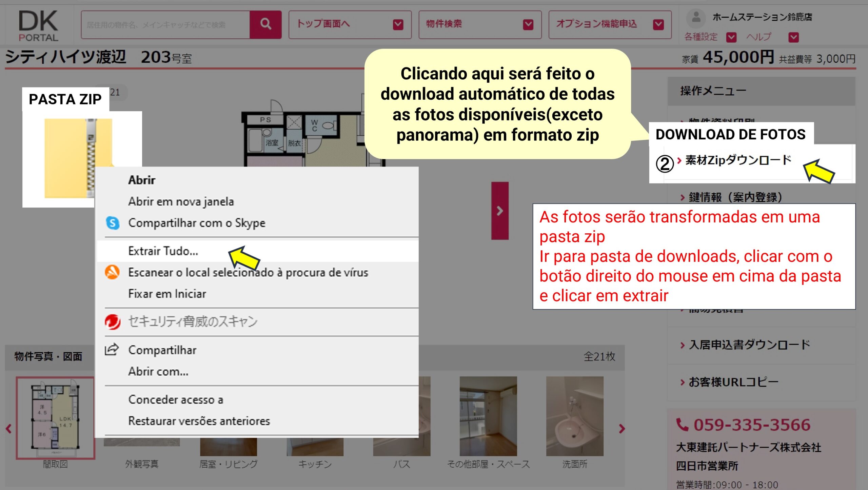Select Restaurar versões anteriores menu entry
The height and width of the screenshot is (490, 868).
(199, 421)
